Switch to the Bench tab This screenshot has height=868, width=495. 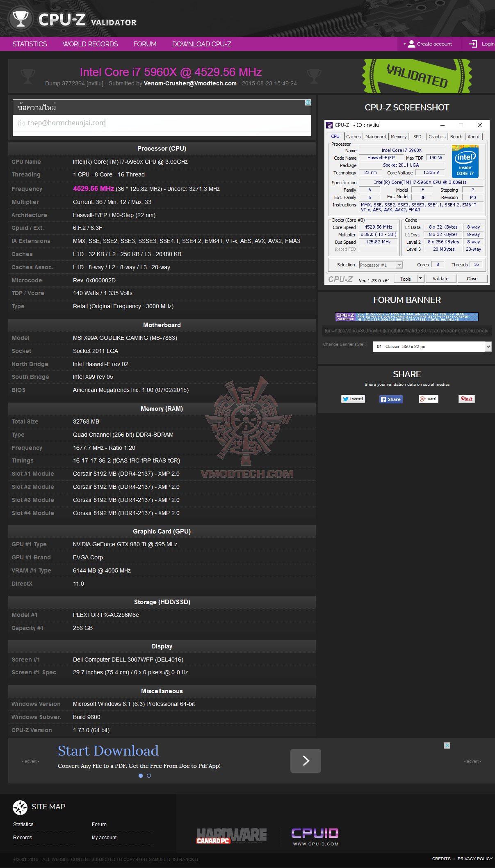pyautogui.click(x=456, y=137)
